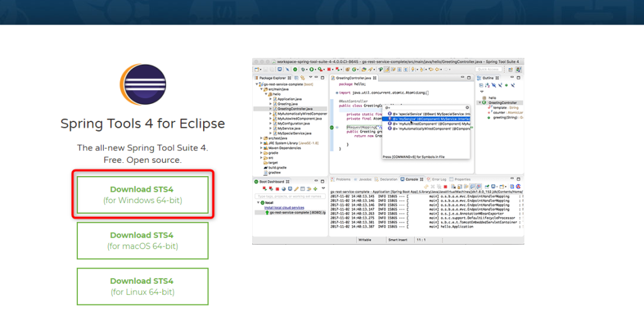The image size is (644, 334).
Task: Select MyAutowiredComponent.java in Package Explorer tree
Action: tap(297, 118)
